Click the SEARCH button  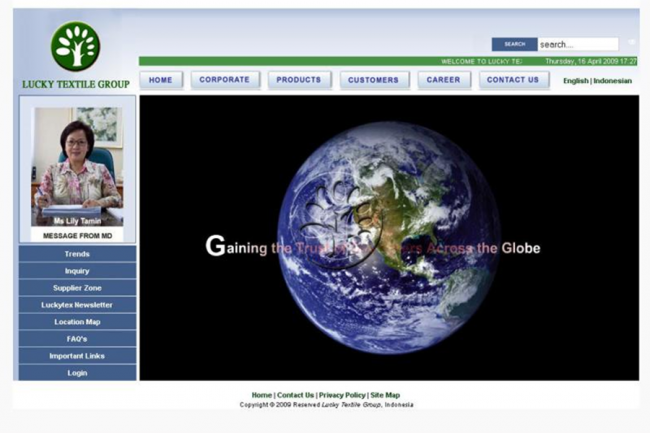pyautogui.click(x=514, y=44)
